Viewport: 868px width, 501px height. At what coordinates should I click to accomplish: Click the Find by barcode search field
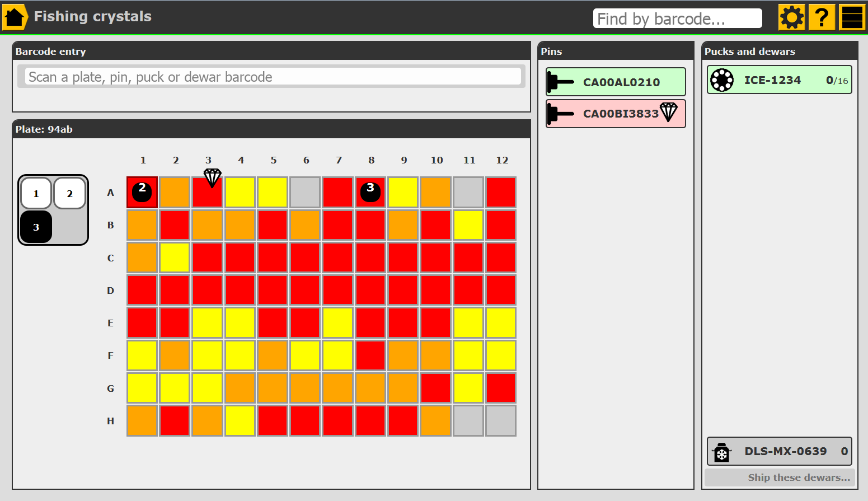pyautogui.click(x=677, y=18)
